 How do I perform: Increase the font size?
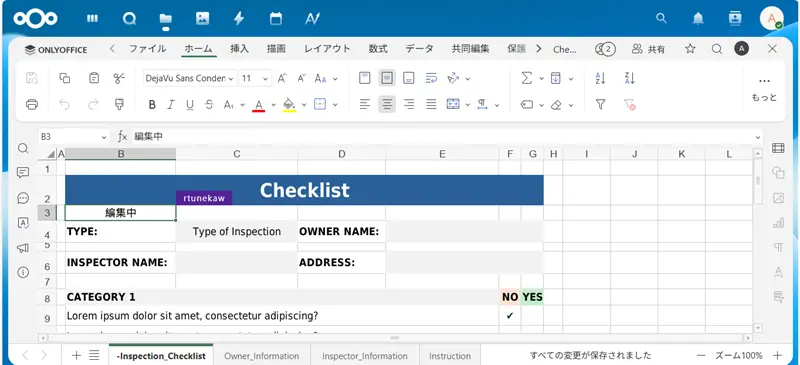point(282,78)
